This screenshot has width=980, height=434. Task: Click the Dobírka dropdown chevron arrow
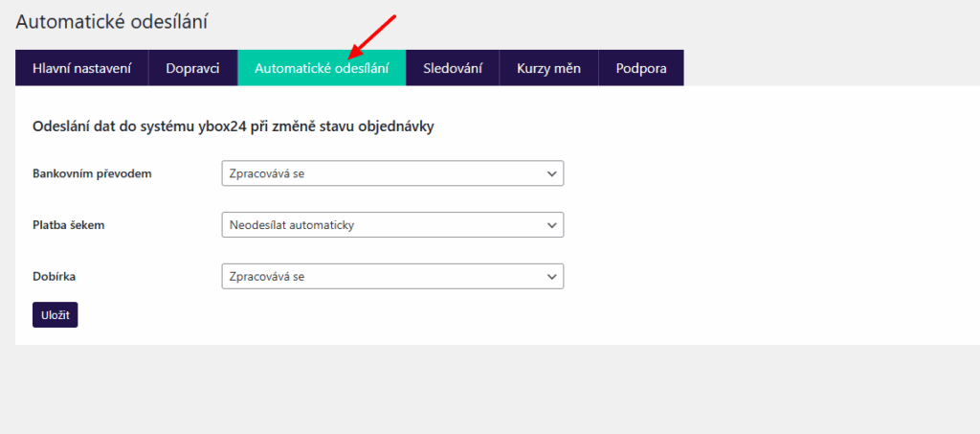551,277
